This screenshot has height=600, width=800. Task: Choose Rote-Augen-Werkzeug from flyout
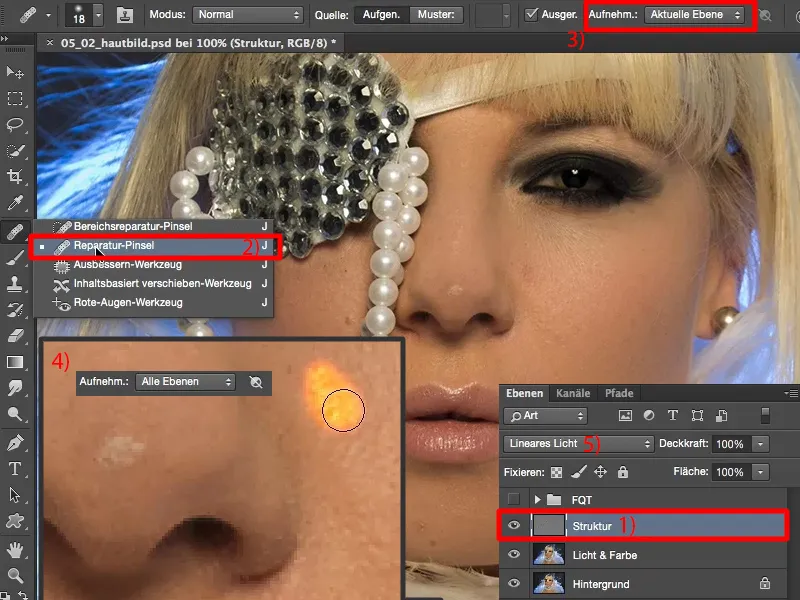click(x=153, y=302)
